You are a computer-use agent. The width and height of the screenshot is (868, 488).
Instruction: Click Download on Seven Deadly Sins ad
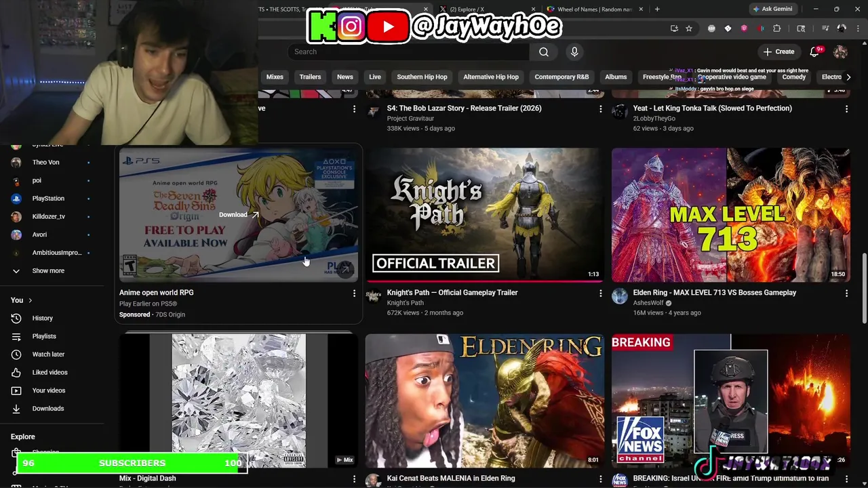239,215
